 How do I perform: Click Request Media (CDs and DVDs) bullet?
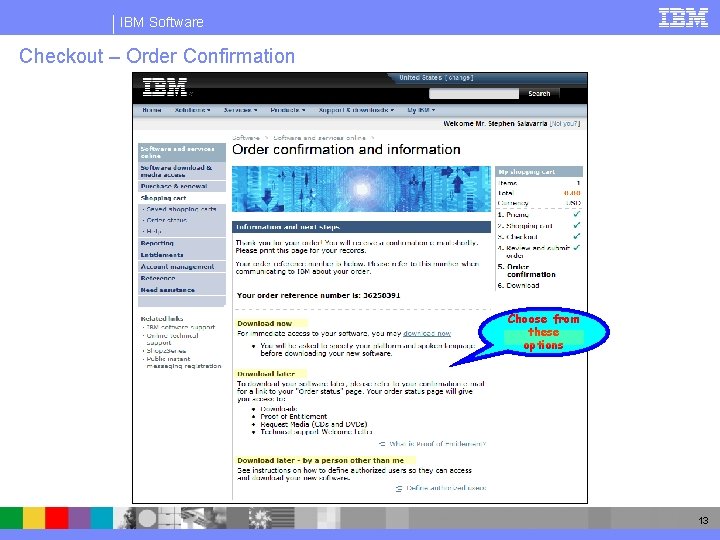(x=314, y=424)
